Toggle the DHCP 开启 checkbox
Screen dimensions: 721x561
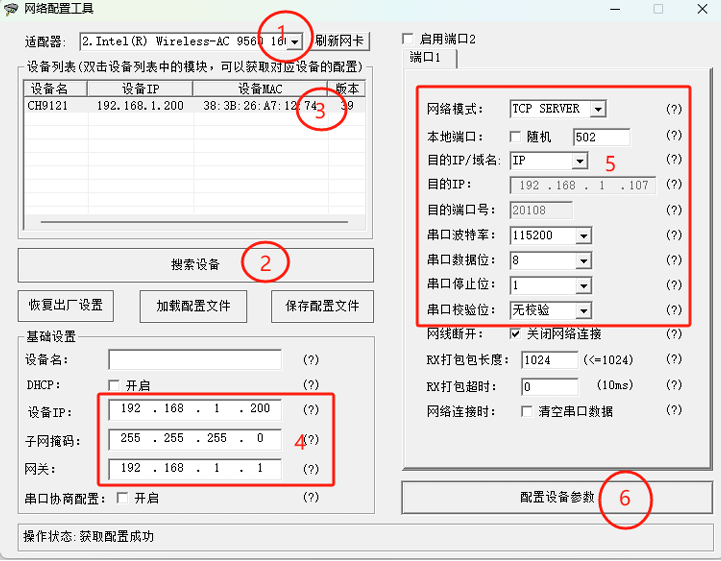coord(114,385)
